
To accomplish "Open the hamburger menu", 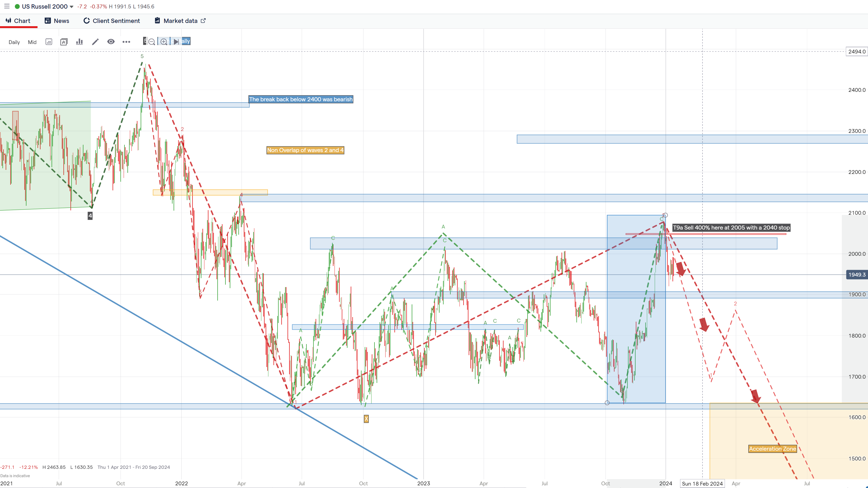I will pos(6,6).
